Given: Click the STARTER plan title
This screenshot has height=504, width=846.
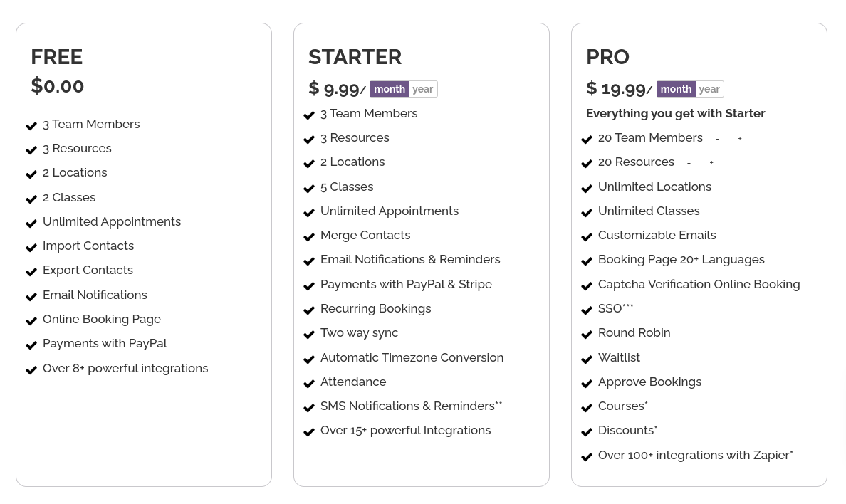Looking at the screenshot, I should (x=355, y=57).
